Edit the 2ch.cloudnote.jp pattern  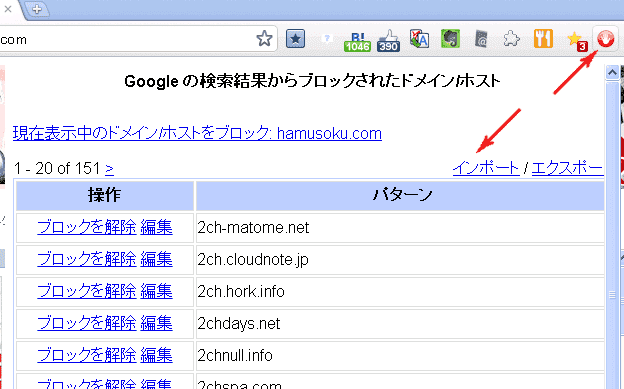tap(156, 259)
